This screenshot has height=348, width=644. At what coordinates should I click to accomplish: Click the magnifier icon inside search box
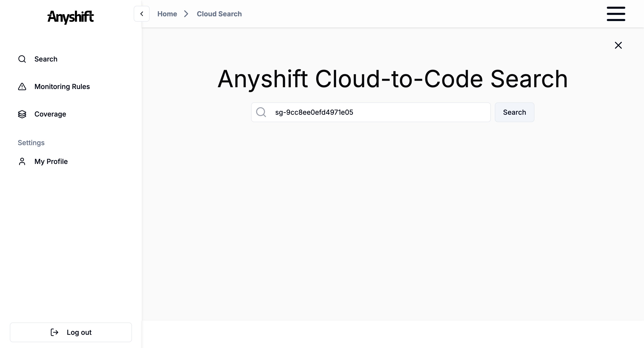(x=261, y=112)
